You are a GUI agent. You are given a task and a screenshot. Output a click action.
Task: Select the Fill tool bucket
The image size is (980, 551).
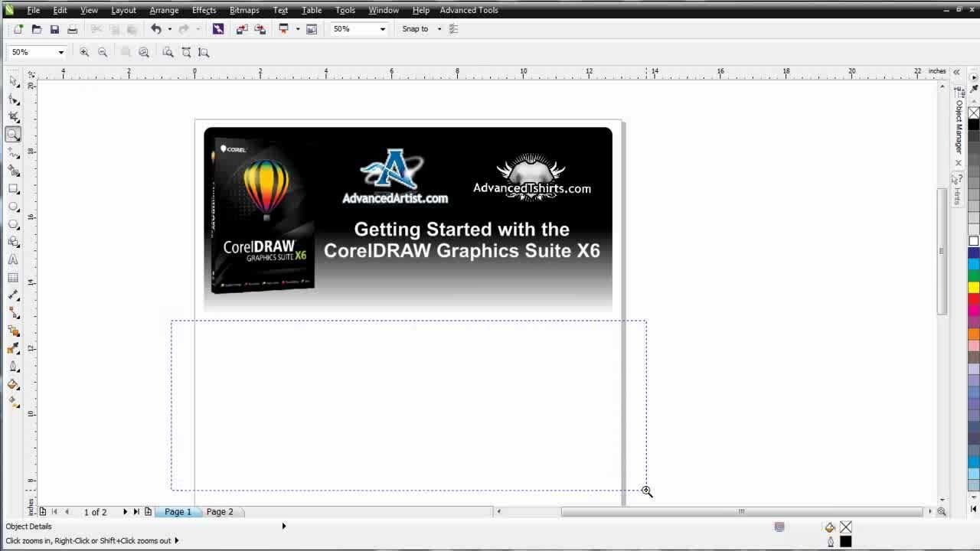(13, 385)
